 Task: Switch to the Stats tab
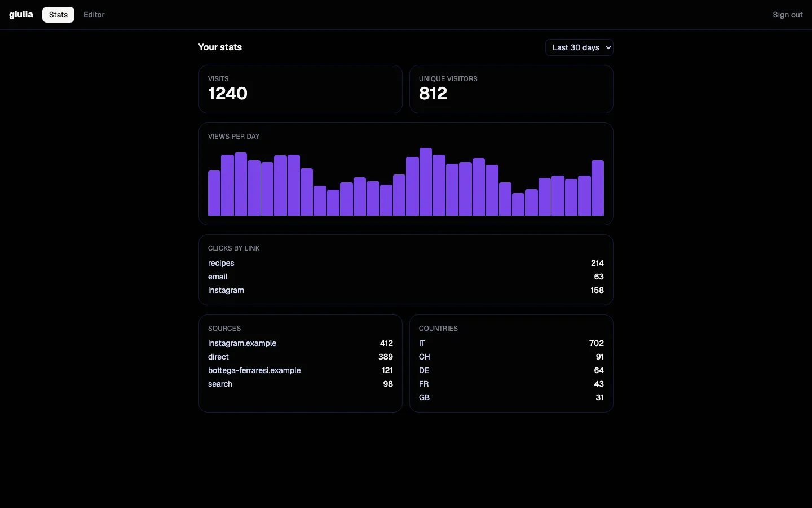click(58, 15)
